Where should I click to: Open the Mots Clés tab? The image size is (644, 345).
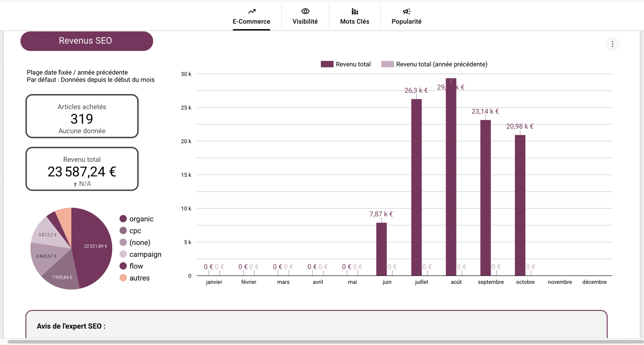coord(355,21)
